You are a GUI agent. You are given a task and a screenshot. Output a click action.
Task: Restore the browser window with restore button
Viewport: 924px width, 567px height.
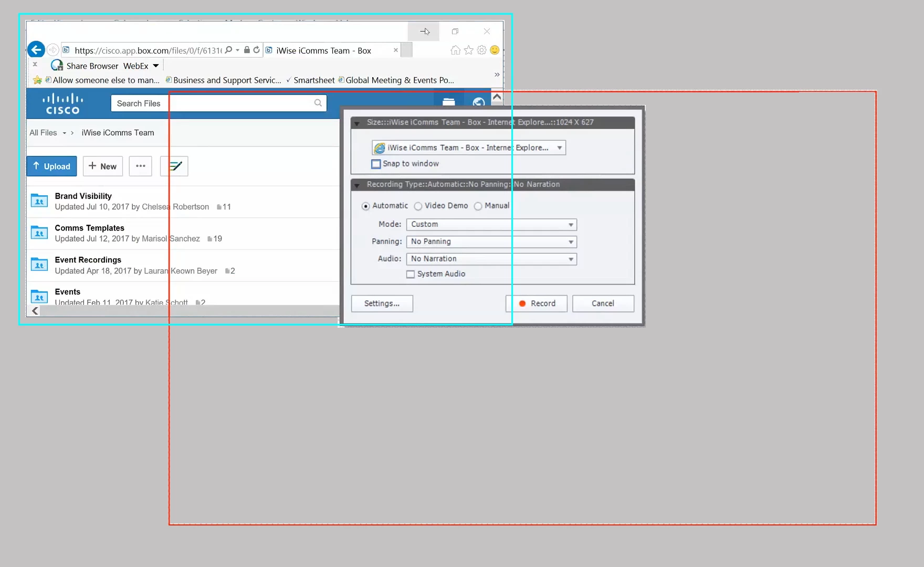pyautogui.click(x=455, y=31)
